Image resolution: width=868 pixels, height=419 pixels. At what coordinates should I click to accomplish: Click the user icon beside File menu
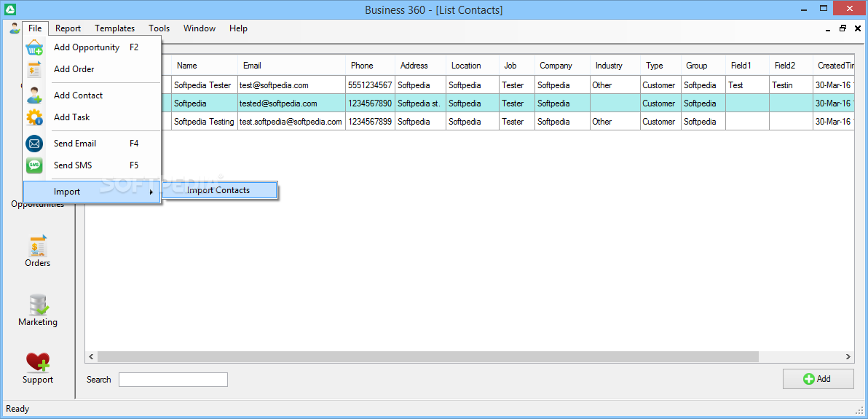click(x=15, y=28)
